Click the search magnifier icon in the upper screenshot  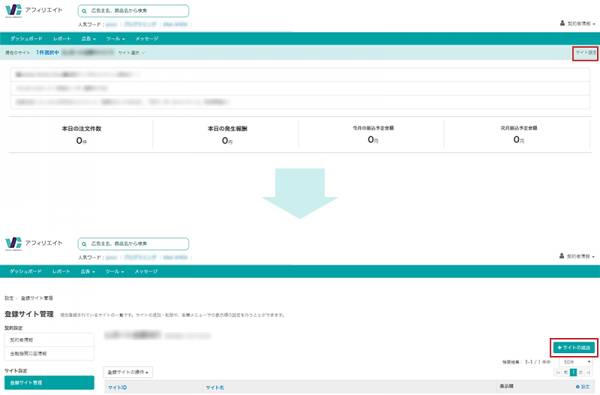[84, 11]
